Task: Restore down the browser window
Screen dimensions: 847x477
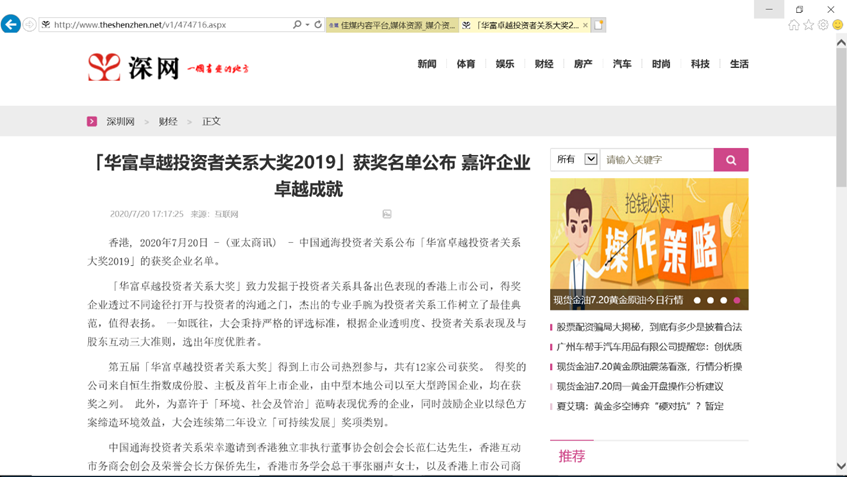Action: pyautogui.click(x=799, y=9)
